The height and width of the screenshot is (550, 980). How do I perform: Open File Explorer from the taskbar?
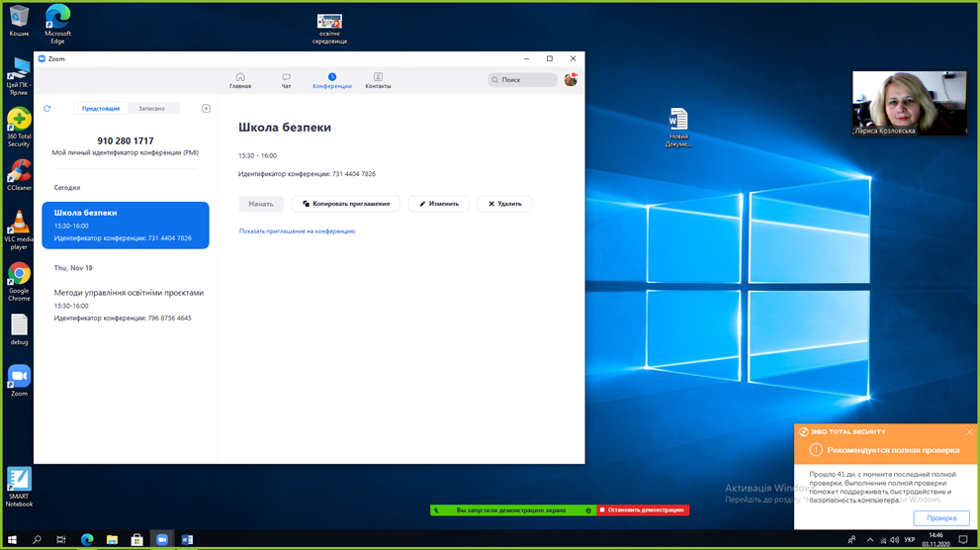coord(112,539)
